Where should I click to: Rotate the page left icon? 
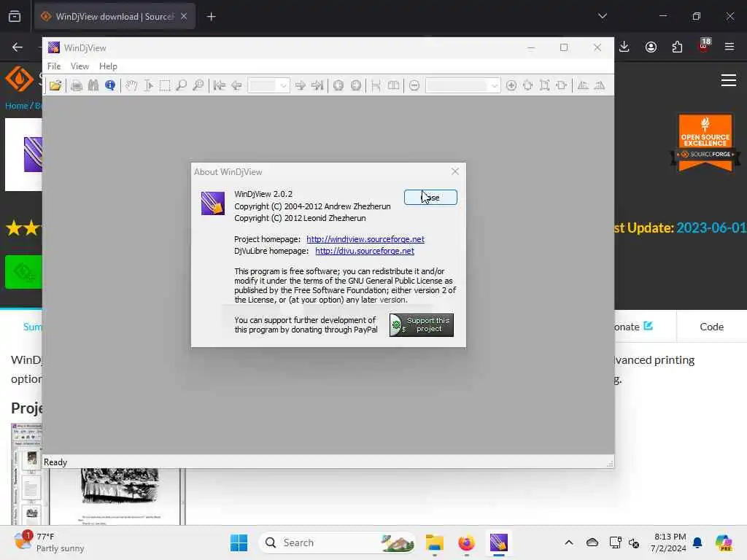(x=583, y=86)
